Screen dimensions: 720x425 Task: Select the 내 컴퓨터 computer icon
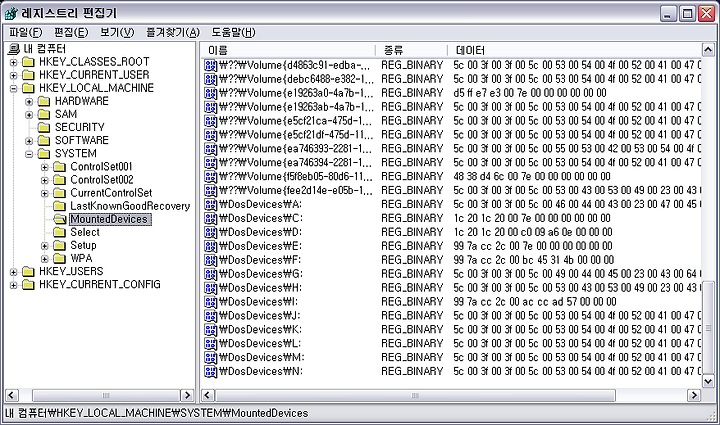coord(14,49)
